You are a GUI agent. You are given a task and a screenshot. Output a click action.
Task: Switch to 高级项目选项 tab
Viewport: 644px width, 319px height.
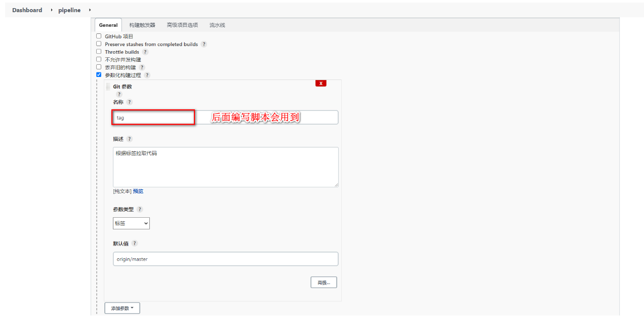point(182,25)
